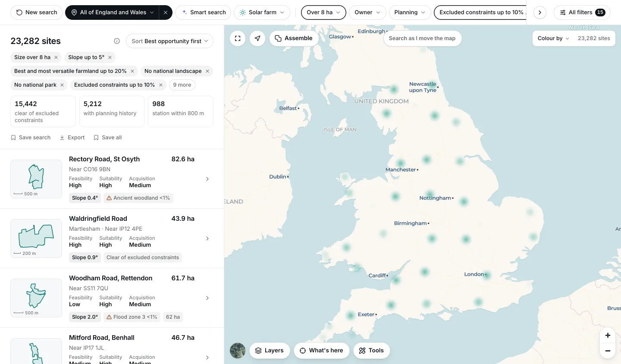Switch to satellite basemap thumbnail
Image resolution: width=621 pixels, height=364 pixels.
pos(238,351)
